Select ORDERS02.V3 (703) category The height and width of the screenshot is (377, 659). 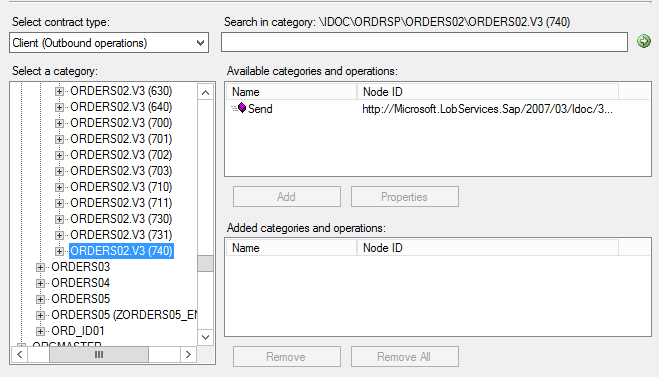pos(121,171)
